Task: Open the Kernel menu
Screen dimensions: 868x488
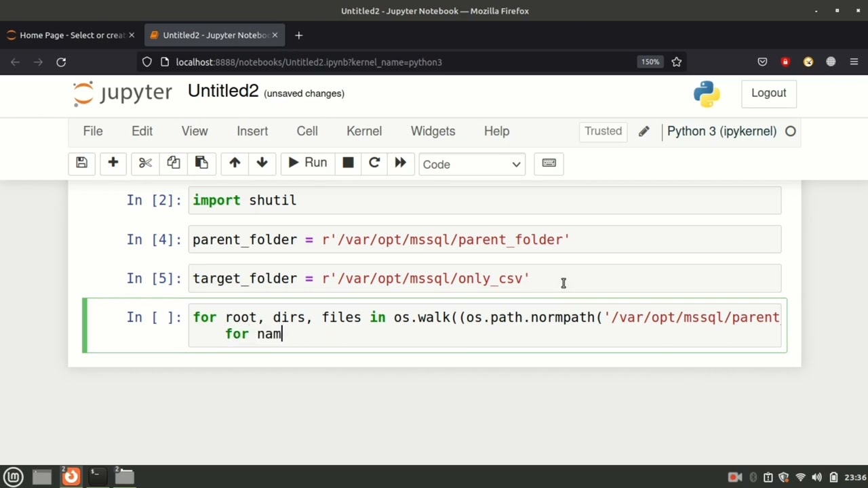Action: click(x=364, y=131)
